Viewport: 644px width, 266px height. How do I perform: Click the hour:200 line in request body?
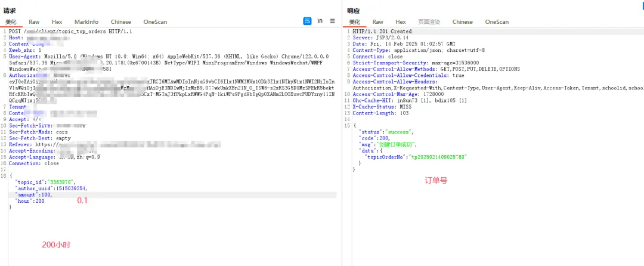[x=29, y=201]
